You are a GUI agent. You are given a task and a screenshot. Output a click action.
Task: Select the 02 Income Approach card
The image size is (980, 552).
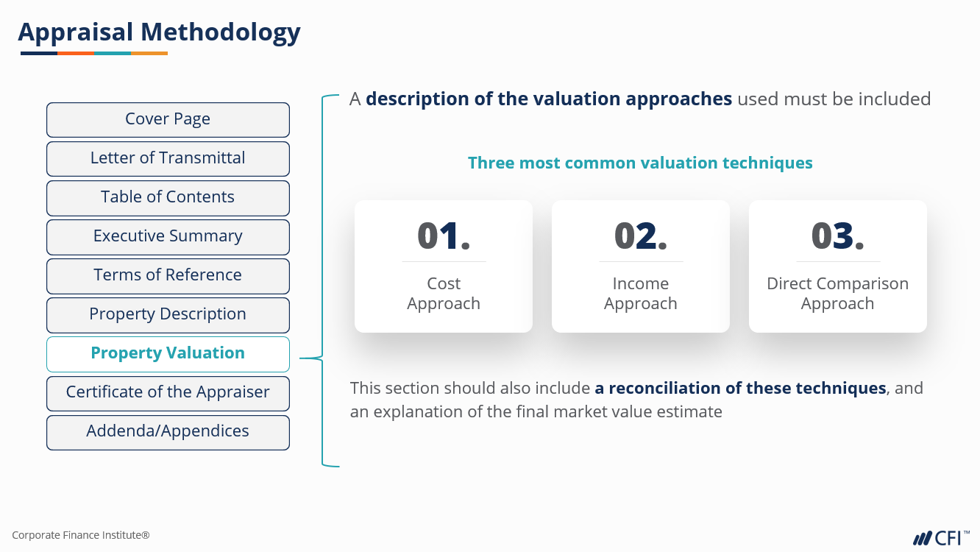point(641,266)
